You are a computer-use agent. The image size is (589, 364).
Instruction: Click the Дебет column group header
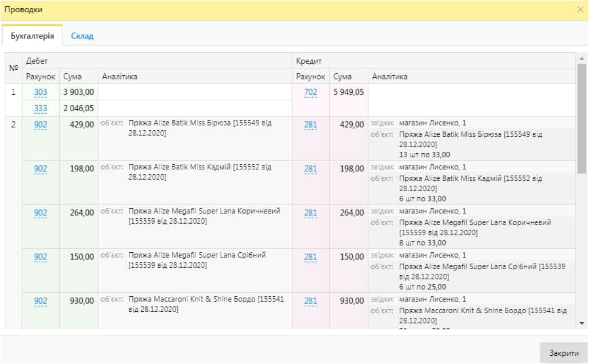[157, 61]
